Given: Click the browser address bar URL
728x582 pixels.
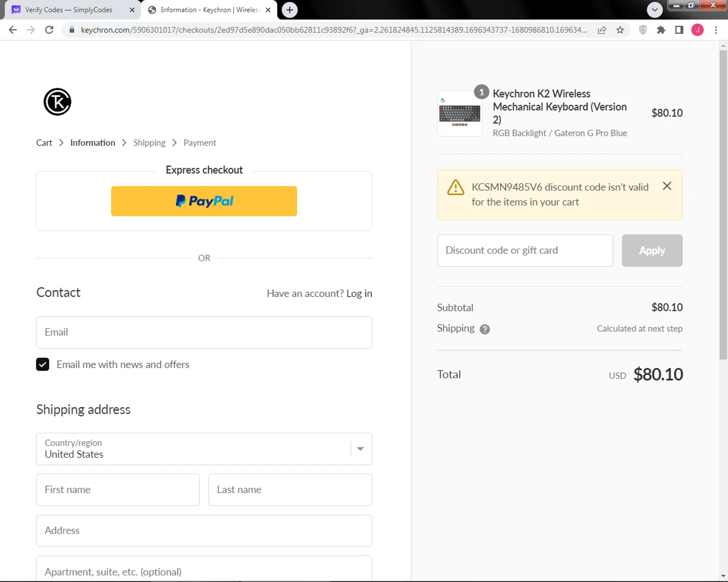Looking at the screenshot, I should pos(334,30).
